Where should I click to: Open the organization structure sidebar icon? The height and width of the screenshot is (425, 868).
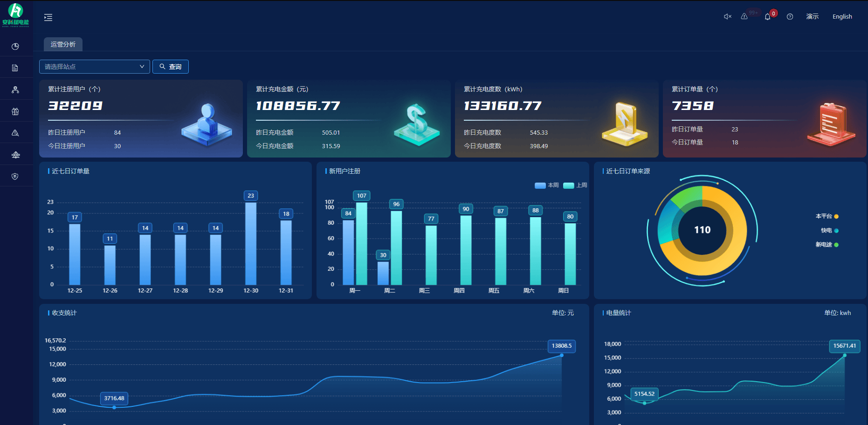(x=15, y=89)
